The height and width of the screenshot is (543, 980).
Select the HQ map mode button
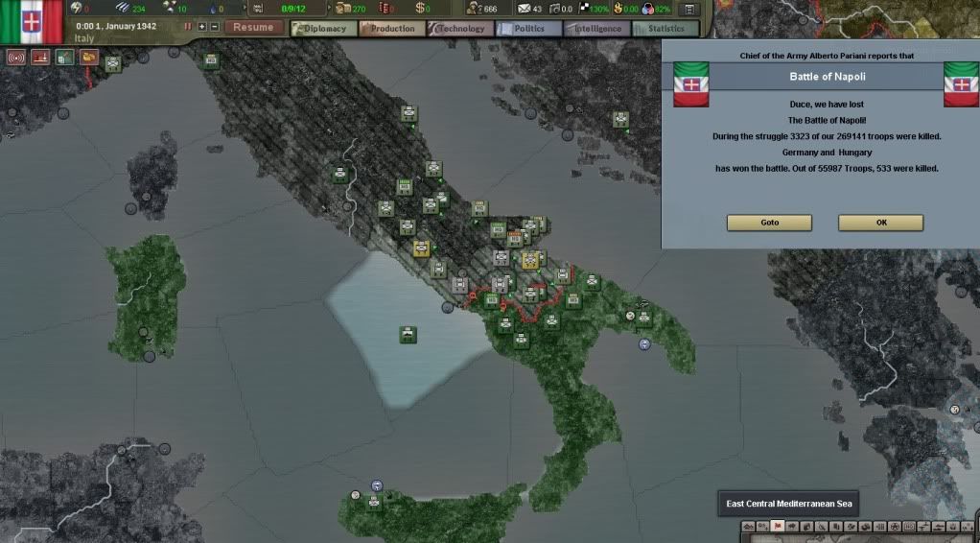point(909,527)
